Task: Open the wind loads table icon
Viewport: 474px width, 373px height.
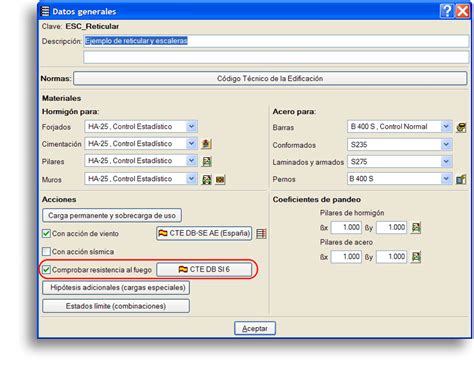Action: click(261, 233)
